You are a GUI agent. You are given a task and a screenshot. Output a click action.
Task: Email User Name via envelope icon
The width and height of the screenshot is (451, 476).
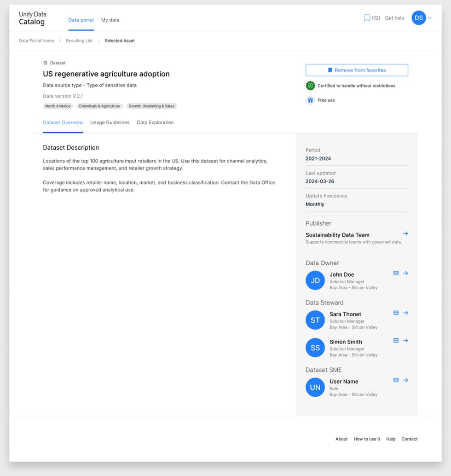point(396,380)
